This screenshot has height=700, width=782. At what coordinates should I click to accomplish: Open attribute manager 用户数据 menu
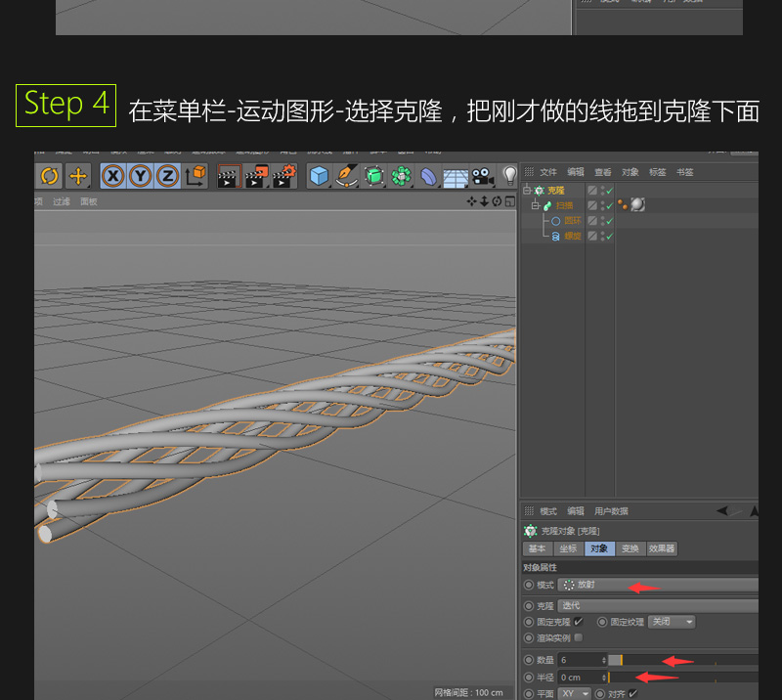click(611, 511)
